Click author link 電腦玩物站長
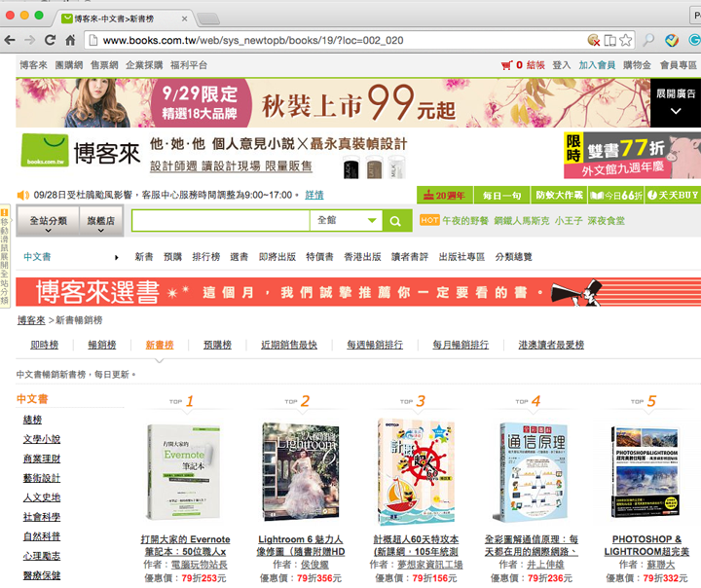This screenshot has width=701, height=588. tap(200, 565)
